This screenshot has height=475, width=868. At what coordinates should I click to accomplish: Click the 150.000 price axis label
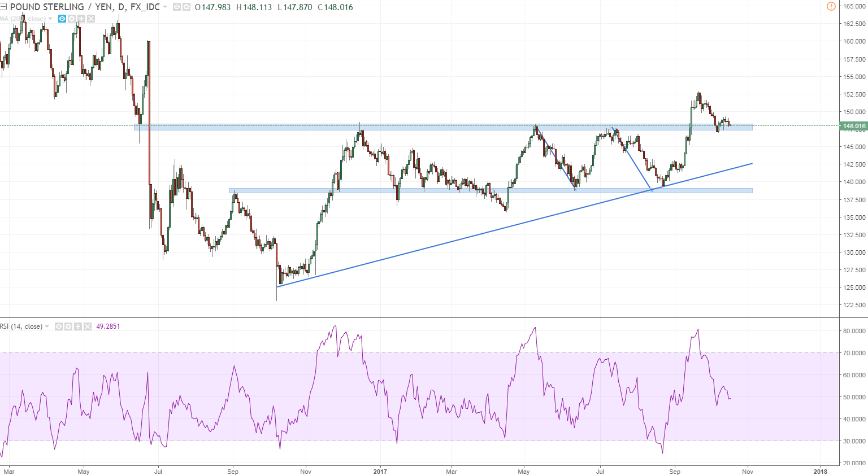pos(854,112)
